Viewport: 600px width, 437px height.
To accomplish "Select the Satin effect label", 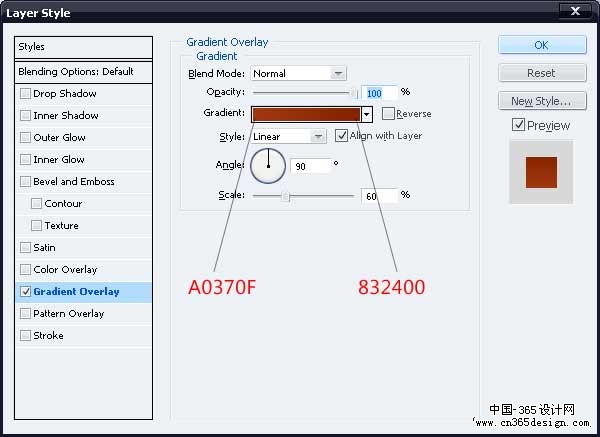I will pyautogui.click(x=44, y=248).
